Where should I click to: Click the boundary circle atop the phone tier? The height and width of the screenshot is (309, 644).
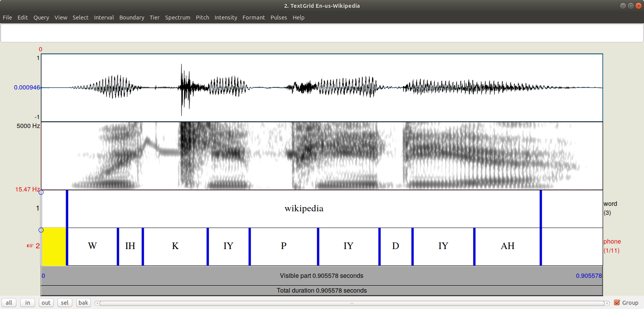pos(41,230)
